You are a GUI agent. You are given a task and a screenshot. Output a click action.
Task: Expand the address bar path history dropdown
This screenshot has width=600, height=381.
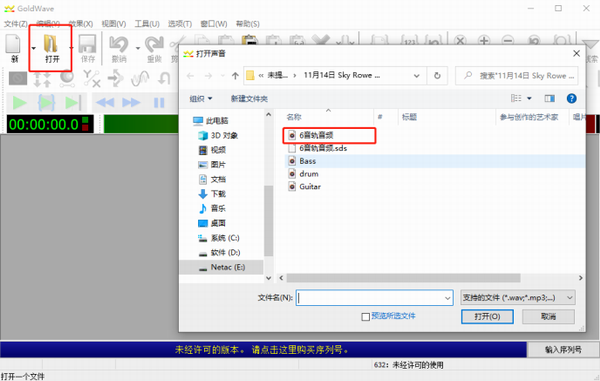pyautogui.click(x=416, y=76)
